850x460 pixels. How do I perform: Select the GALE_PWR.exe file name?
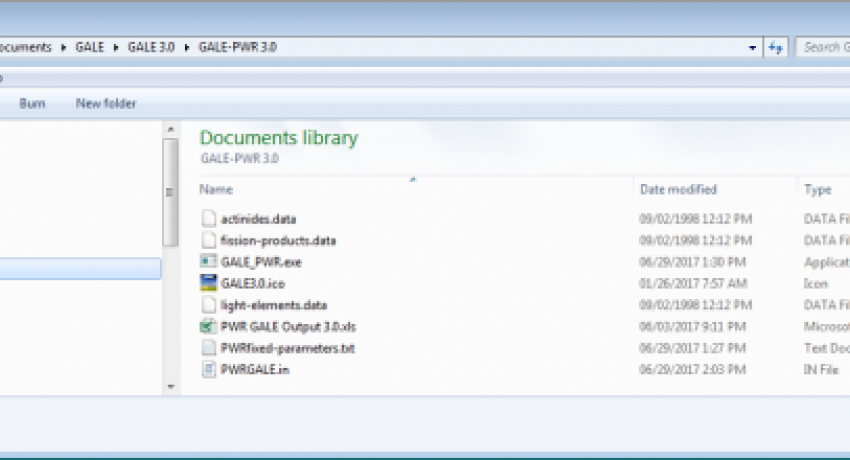pyautogui.click(x=261, y=262)
